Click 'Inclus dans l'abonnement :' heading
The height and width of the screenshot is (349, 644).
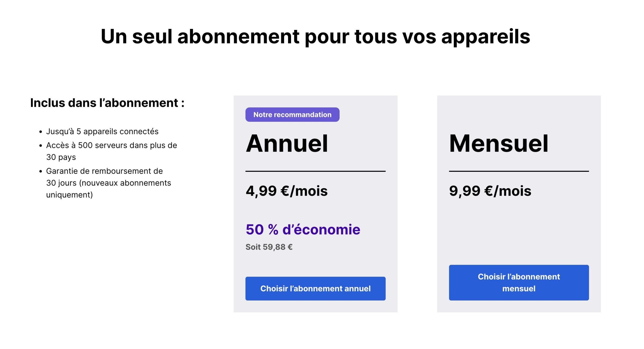[107, 103]
